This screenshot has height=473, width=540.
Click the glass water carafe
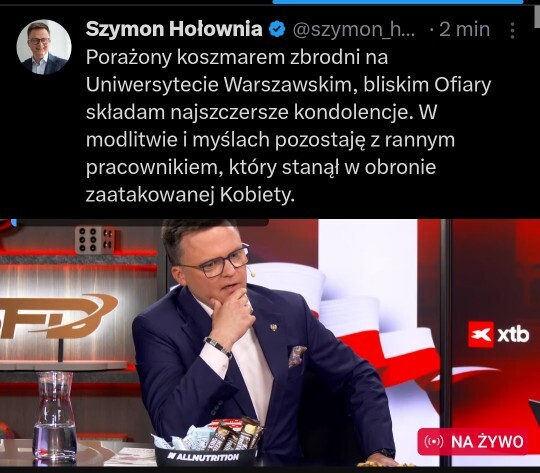[54, 417]
